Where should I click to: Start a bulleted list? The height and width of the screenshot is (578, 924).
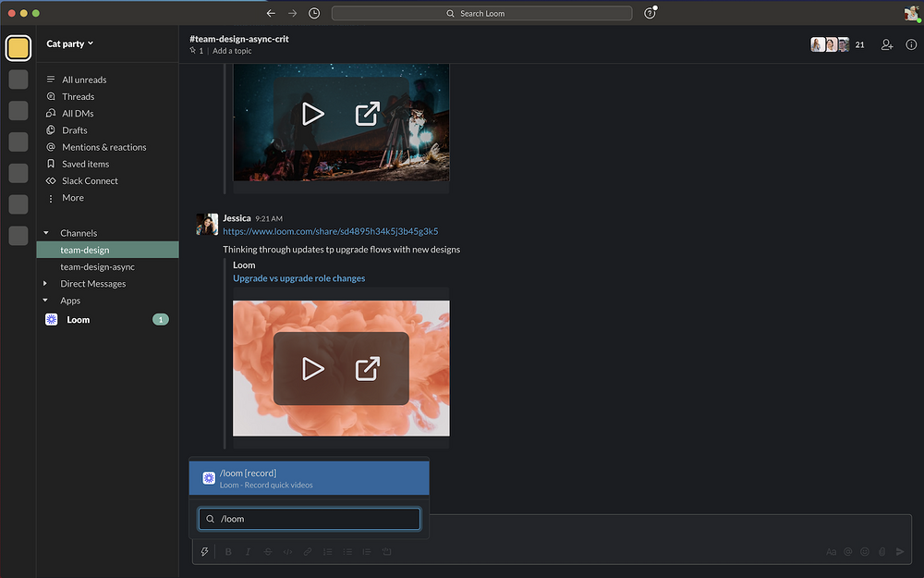click(x=347, y=552)
